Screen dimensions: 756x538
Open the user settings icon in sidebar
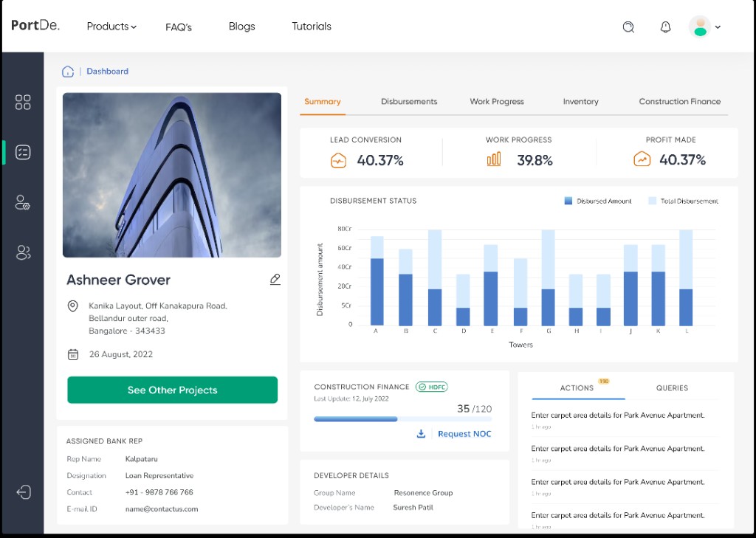(23, 202)
